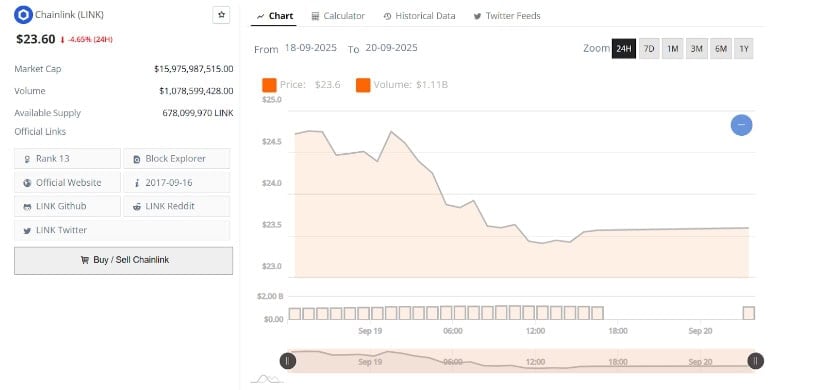Open the Twitter Feeds tab
The height and width of the screenshot is (390, 825).
(507, 16)
